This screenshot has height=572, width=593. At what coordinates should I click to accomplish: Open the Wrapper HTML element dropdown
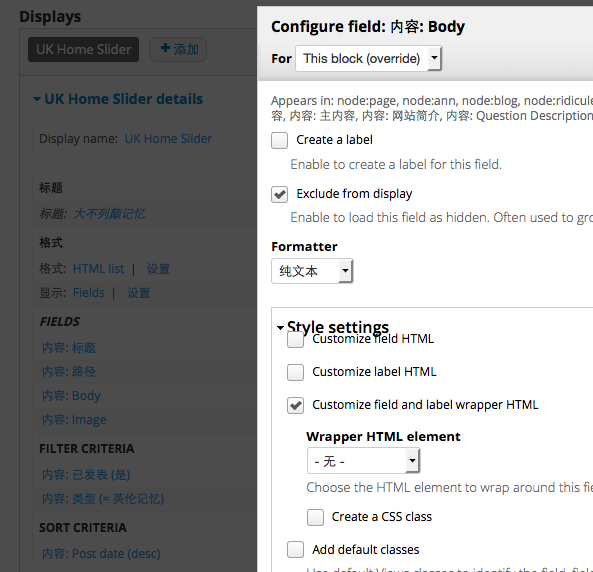[363, 461]
